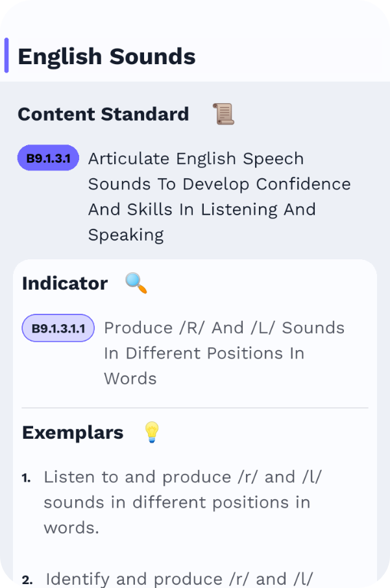Click the scroll icon beside Content Standard
The height and width of the screenshot is (588, 390).
click(224, 113)
